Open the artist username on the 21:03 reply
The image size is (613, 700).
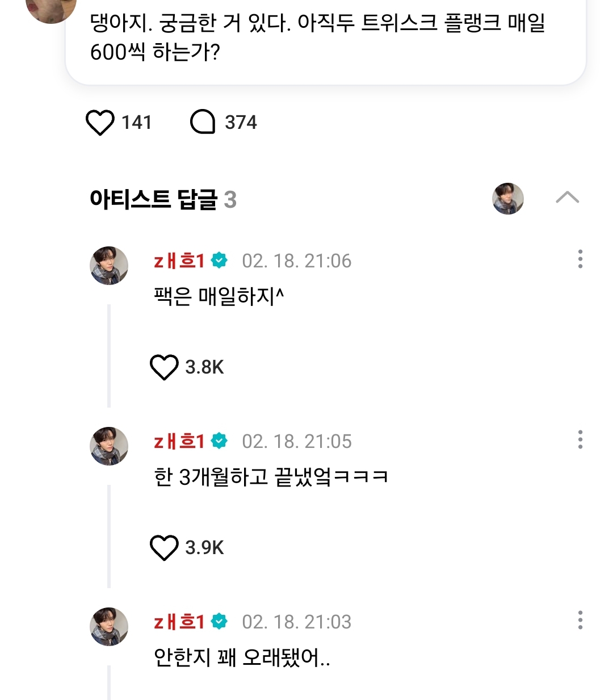pos(179,622)
